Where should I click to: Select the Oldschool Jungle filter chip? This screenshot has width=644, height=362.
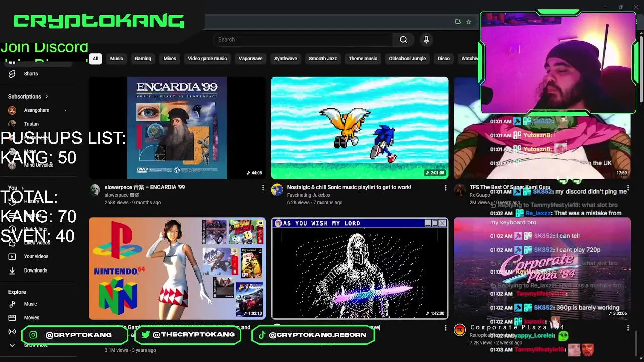[x=408, y=59]
